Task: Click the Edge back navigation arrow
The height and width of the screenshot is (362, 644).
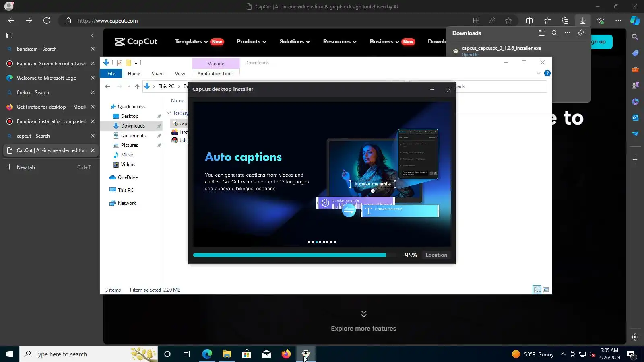Action: point(11,21)
